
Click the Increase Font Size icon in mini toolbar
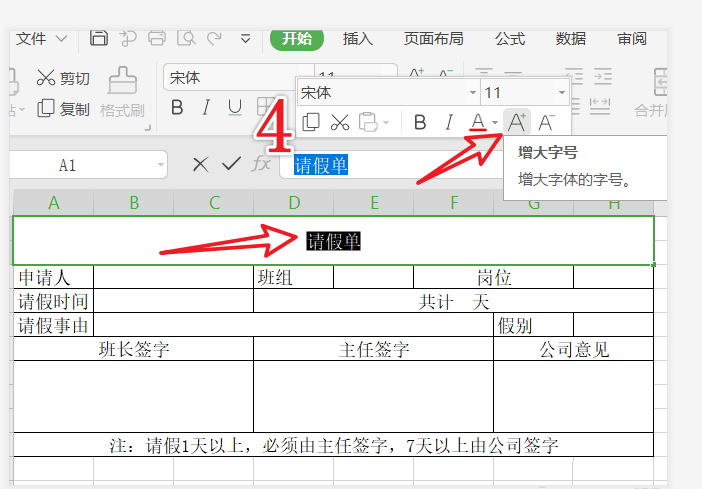517,122
